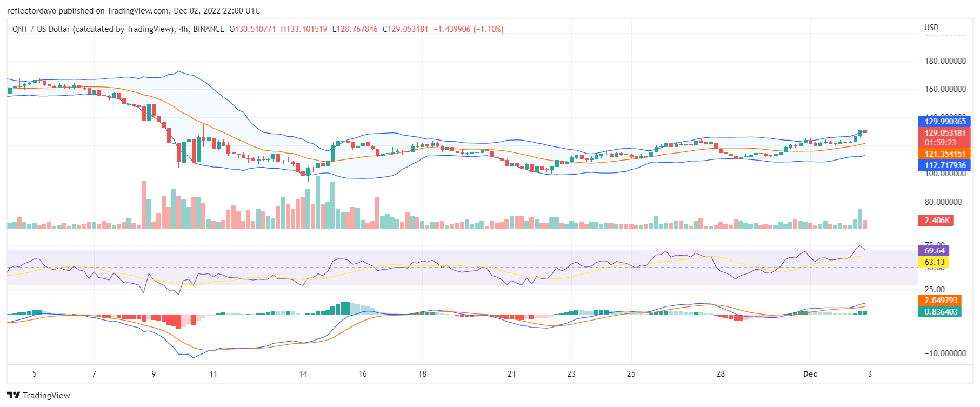
Task: Click the date label 5 on time axis
Action: pyautogui.click(x=35, y=374)
